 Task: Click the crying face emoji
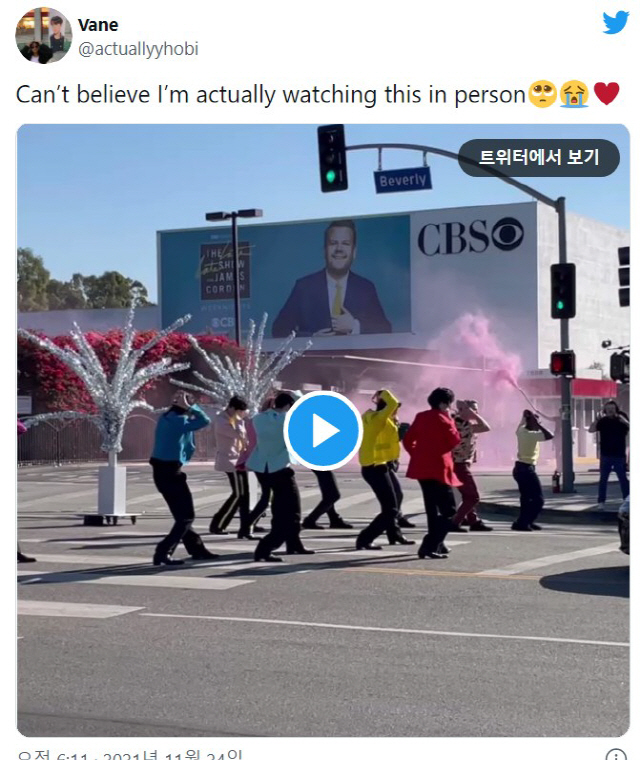(574, 94)
